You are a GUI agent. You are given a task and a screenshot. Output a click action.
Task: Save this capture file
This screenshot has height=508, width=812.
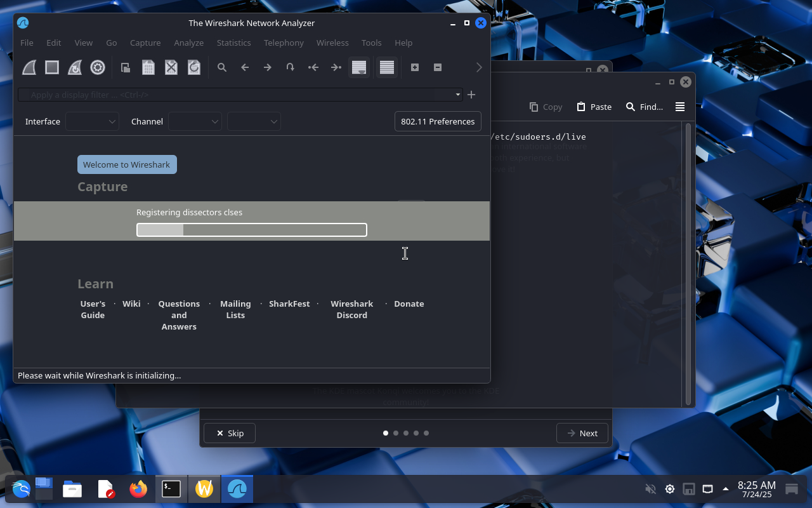[148, 67]
